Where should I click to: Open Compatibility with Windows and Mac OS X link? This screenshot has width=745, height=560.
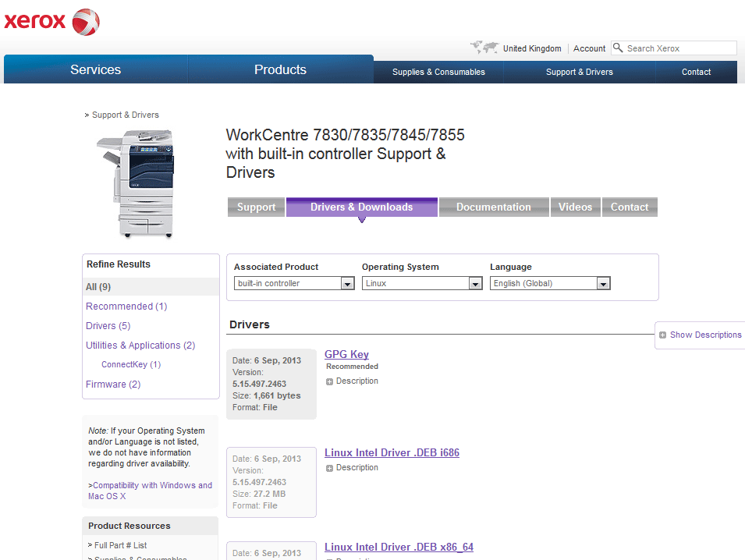[x=150, y=491]
